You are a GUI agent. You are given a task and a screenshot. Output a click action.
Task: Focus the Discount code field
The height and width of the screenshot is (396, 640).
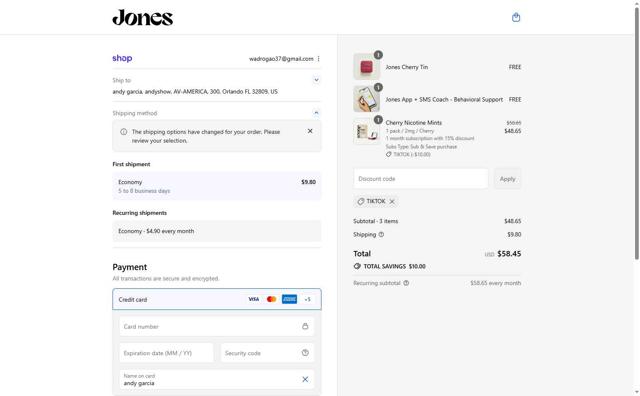pos(421,179)
